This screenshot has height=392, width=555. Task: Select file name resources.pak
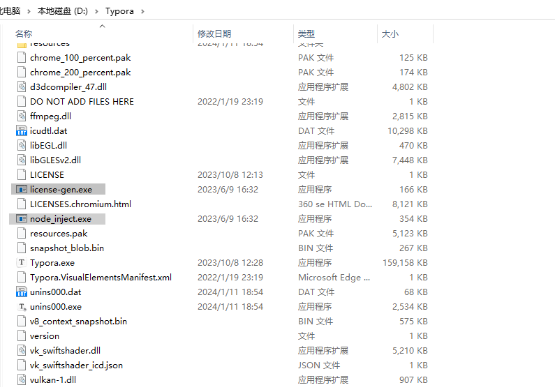[x=59, y=234]
